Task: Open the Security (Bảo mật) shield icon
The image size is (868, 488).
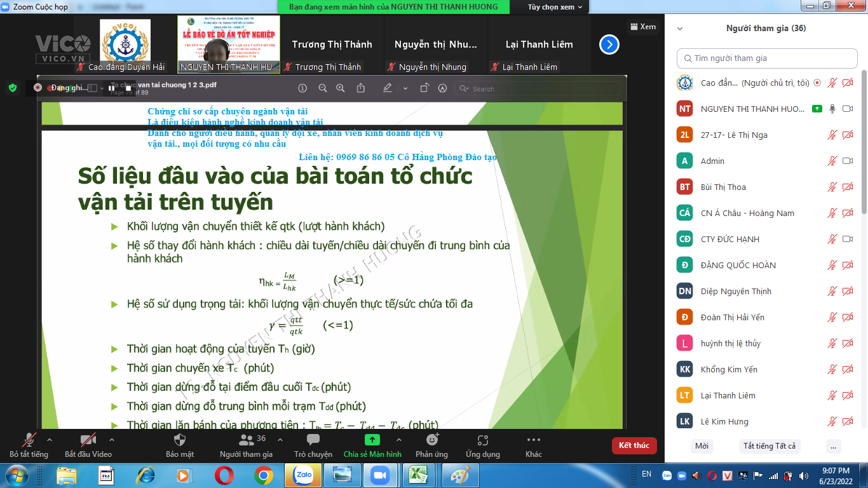Action: point(180,440)
